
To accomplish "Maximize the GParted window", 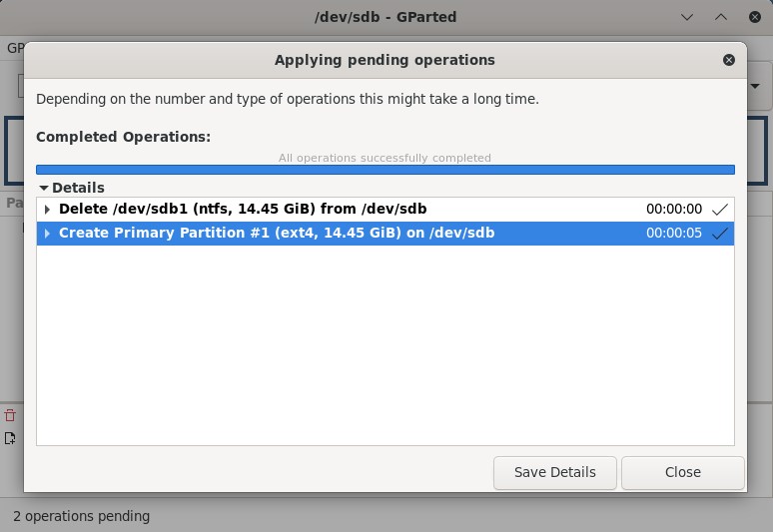I will [x=720, y=17].
